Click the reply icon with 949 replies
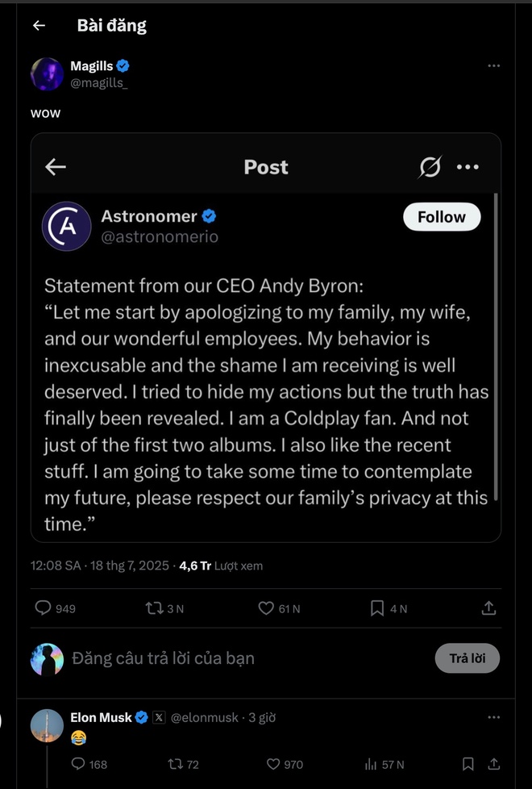Screen dimensions: 532x789 click(44, 608)
